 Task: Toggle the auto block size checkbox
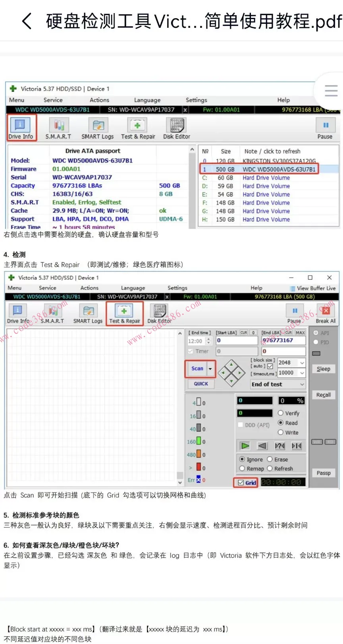pyautogui.click(x=270, y=366)
